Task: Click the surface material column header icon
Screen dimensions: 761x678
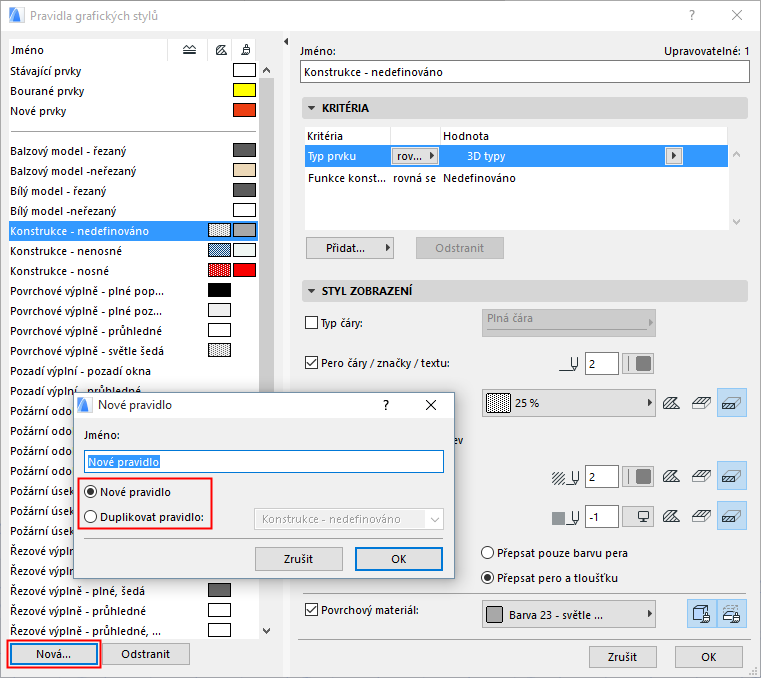Action: [x=246, y=50]
